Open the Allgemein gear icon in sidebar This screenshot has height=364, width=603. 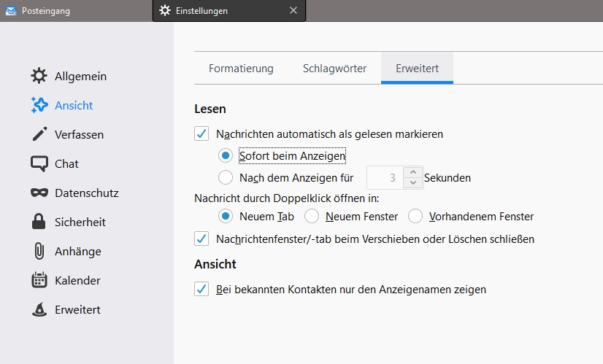[x=39, y=76]
